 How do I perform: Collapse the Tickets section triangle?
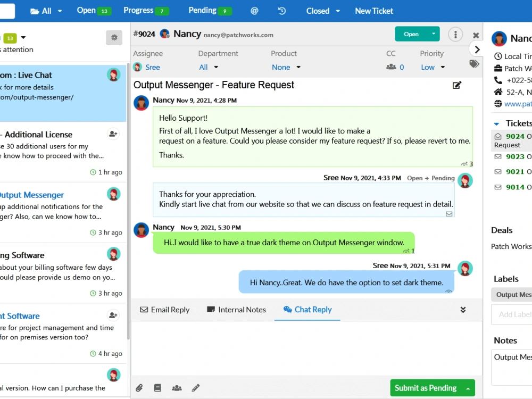click(496, 124)
